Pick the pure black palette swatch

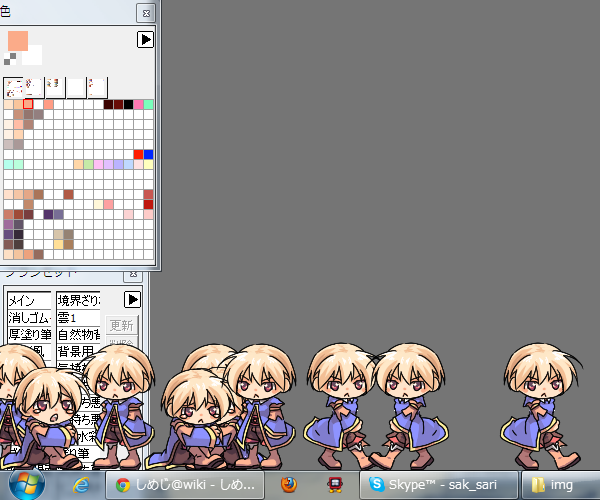pyautogui.click(x=129, y=104)
